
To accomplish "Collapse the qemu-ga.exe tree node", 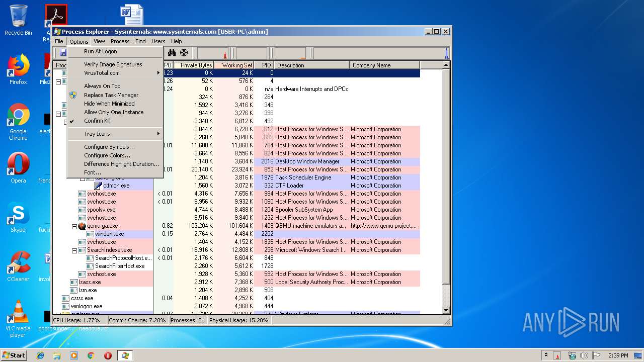I will pyautogui.click(x=74, y=226).
